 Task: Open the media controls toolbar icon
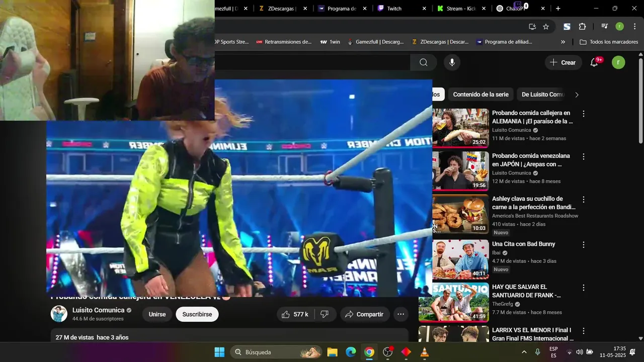pos(605,27)
